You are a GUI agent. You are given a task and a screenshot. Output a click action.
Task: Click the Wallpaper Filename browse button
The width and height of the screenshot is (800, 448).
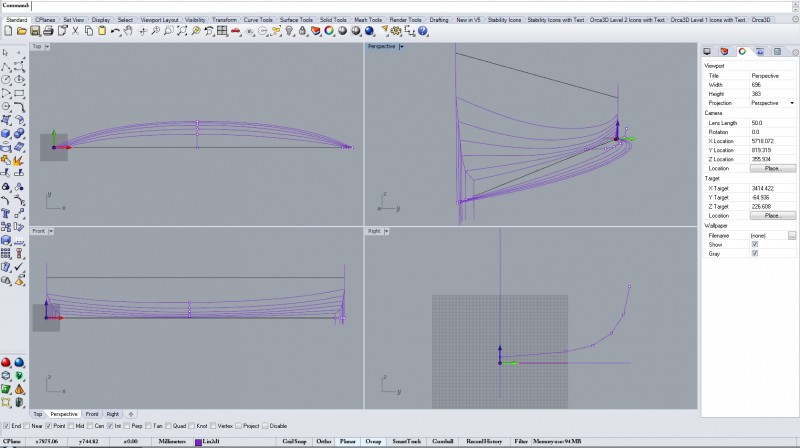tap(792, 235)
